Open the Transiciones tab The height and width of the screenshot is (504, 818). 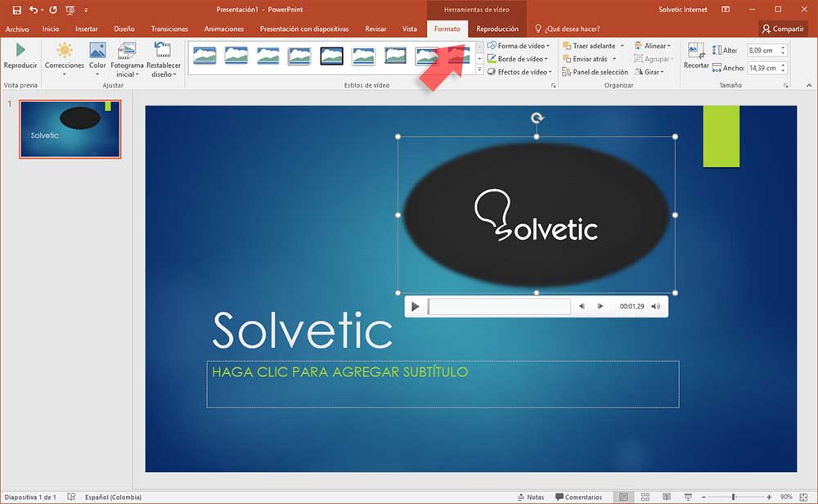click(169, 29)
